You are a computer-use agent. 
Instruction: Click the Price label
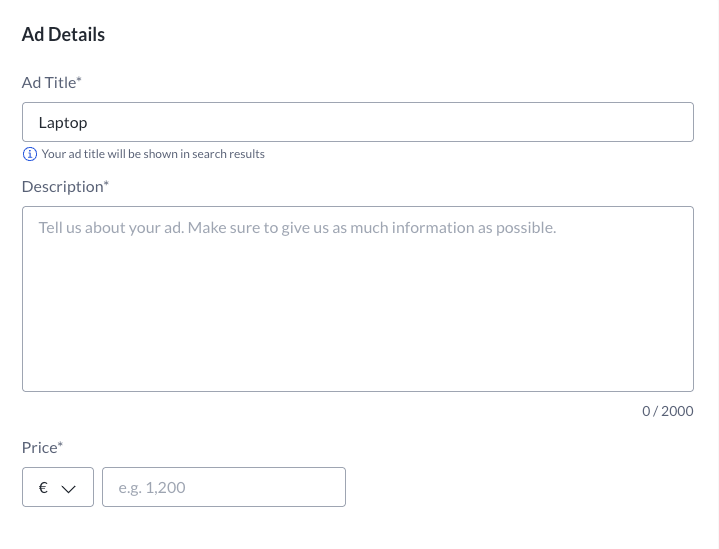click(x=39, y=447)
